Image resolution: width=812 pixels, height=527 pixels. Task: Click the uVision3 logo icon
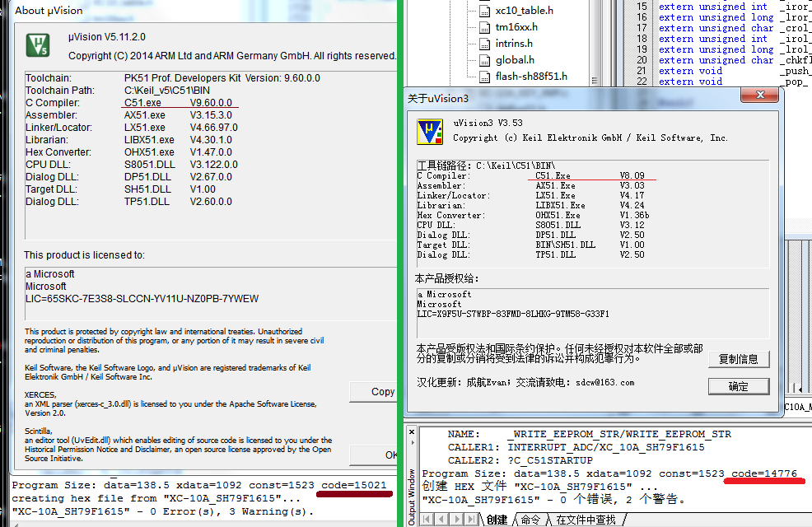pos(430,132)
